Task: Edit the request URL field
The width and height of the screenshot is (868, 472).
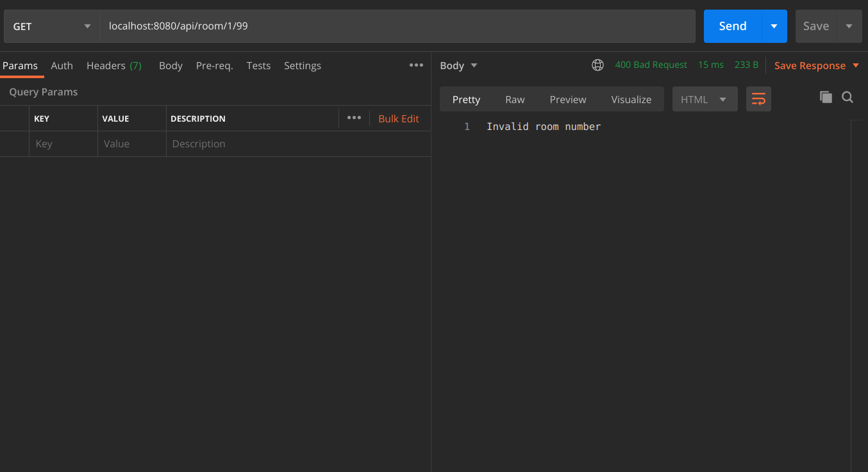Action: (397, 26)
